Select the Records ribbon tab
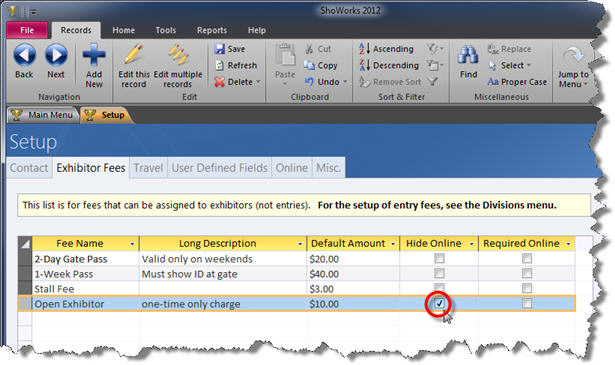 [76, 30]
